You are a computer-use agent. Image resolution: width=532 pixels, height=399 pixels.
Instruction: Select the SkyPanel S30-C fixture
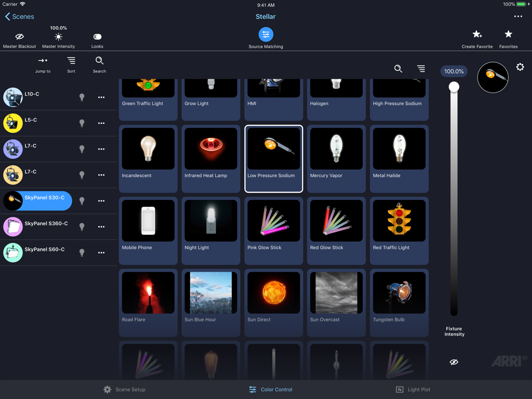click(37, 200)
